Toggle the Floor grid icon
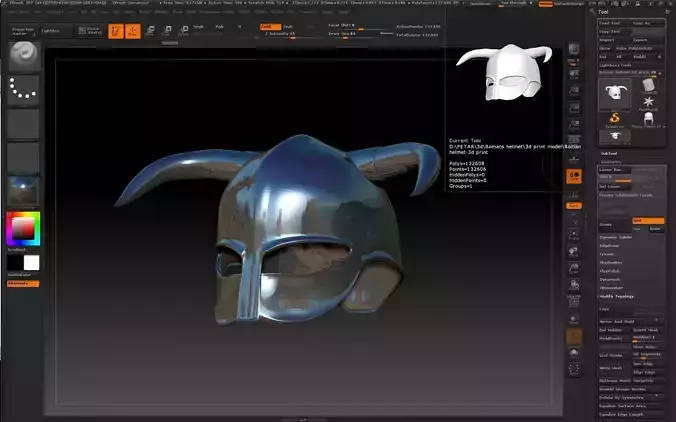 pyautogui.click(x=574, y=159)
